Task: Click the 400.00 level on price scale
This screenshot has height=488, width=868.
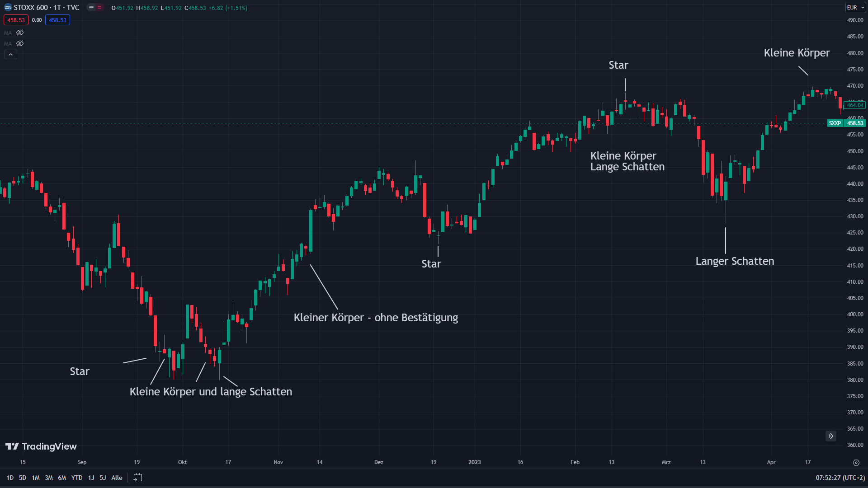Action: (x=855, y=314)
